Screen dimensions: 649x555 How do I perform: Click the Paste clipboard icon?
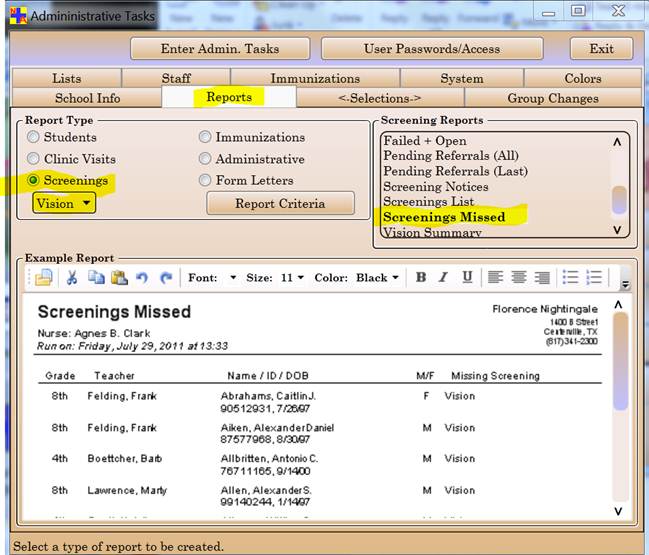[x=119, y=277]
